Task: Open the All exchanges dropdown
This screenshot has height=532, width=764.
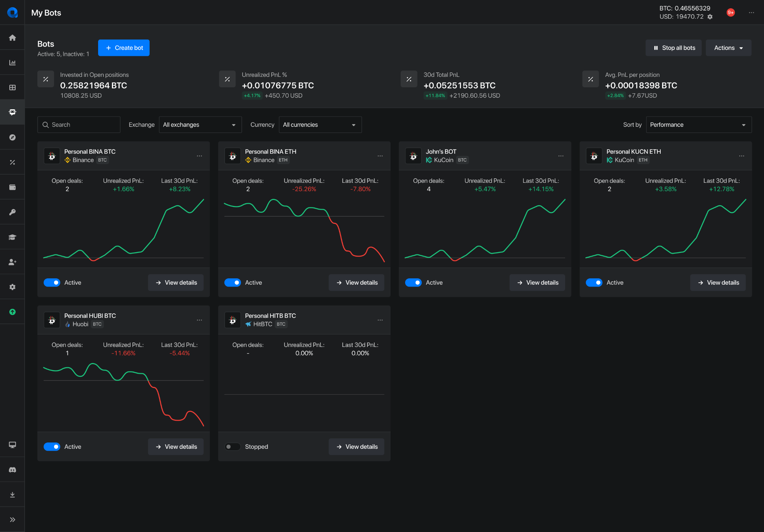Action: [200, 125]
